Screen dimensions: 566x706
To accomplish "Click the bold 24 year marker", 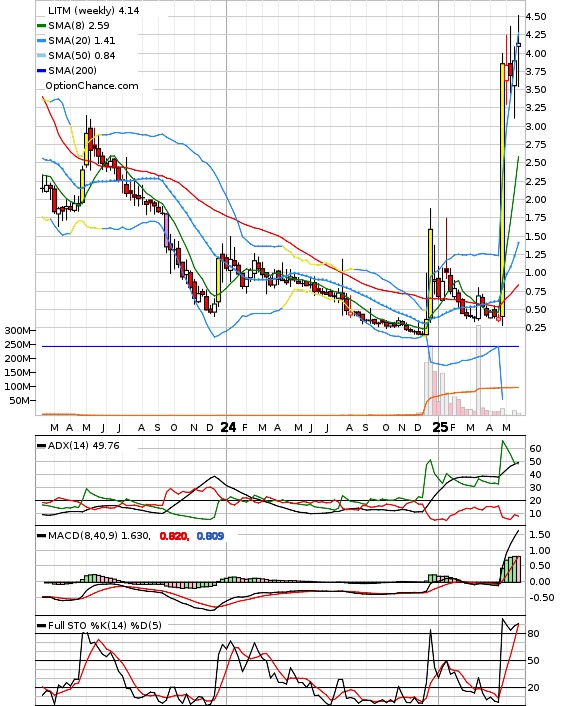I will pos(228,427).
